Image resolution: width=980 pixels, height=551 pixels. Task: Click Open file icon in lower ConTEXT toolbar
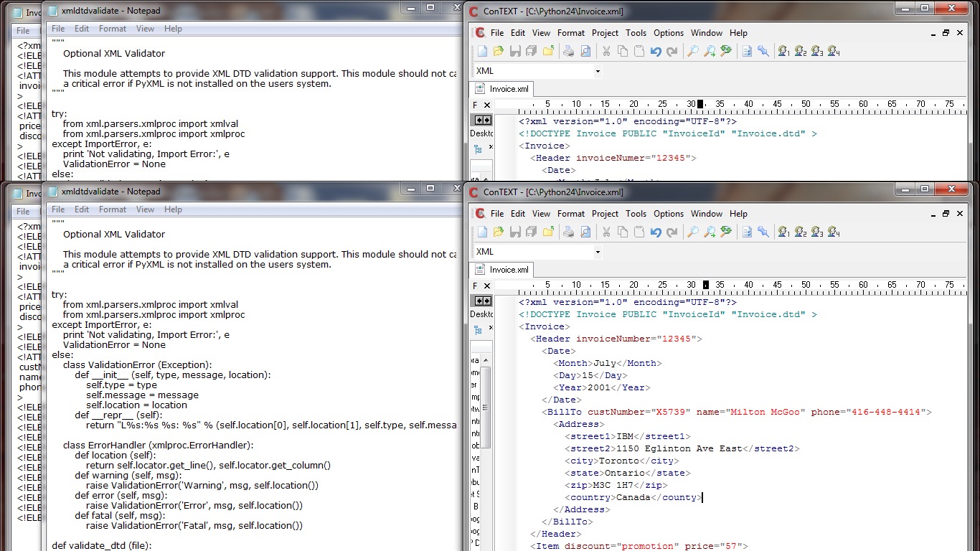tap(499, 232)
